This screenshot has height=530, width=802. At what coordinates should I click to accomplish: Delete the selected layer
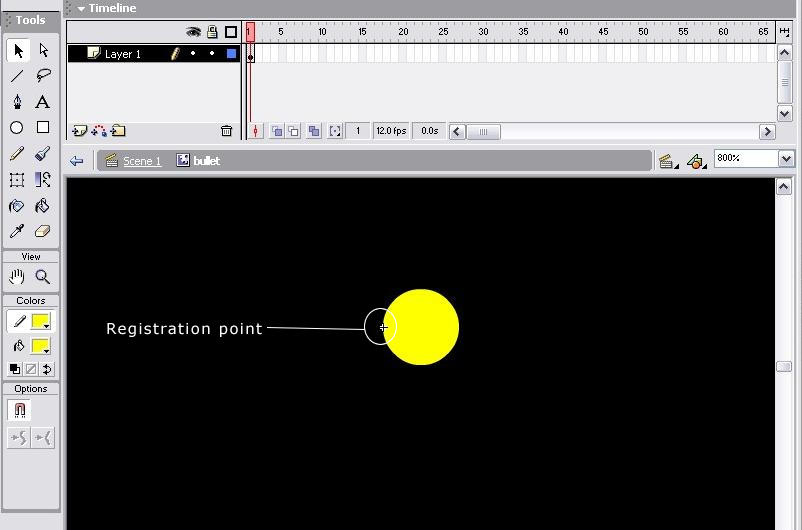226,131
